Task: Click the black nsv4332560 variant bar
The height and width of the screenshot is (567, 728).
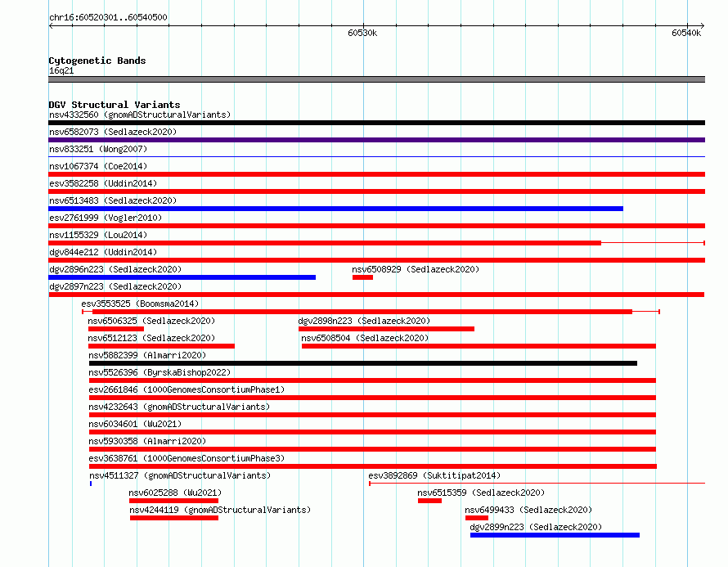Action: tap(376, 123)
